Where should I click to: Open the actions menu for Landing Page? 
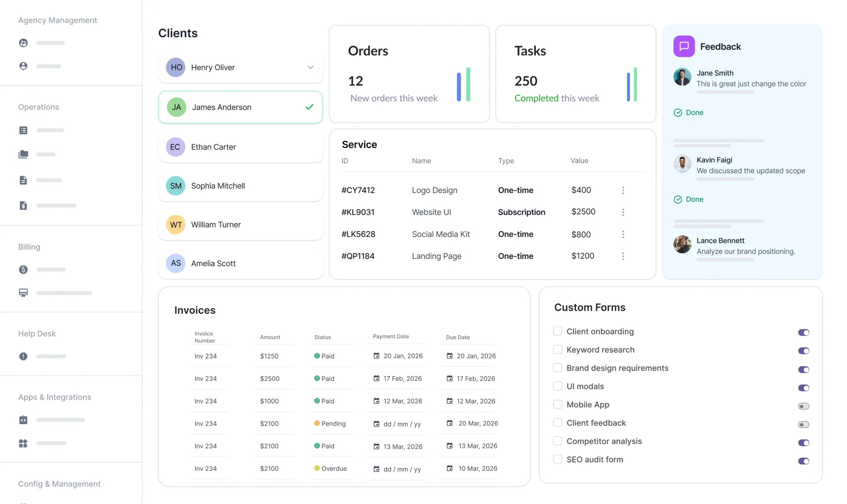pos(623,256)
